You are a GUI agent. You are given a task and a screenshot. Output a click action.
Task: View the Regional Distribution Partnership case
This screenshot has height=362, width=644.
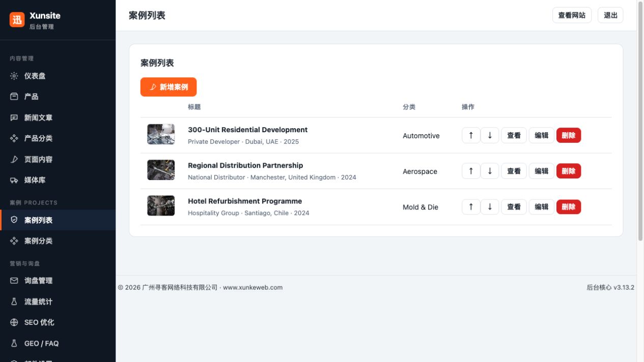click(514, 171)
